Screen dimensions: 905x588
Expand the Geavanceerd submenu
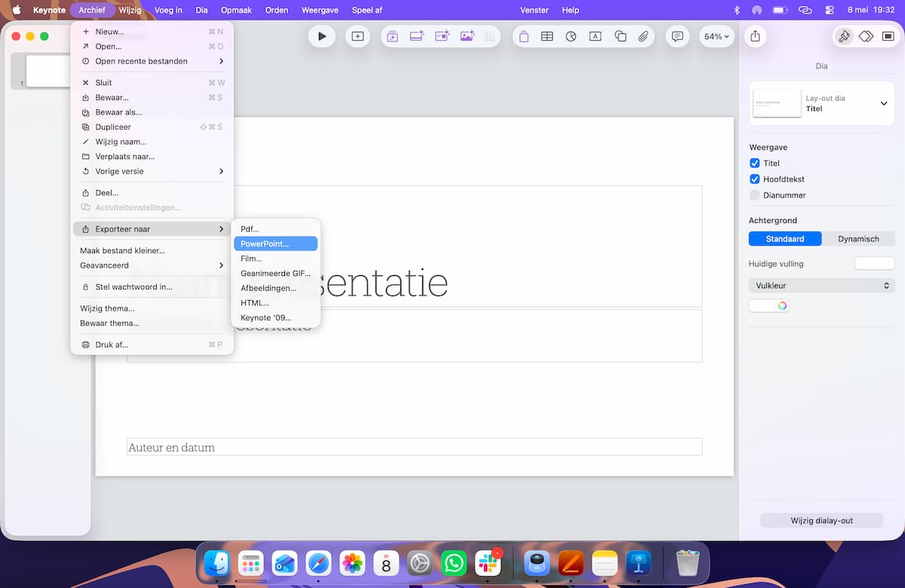pyautogui.click(x=152, y=265)
